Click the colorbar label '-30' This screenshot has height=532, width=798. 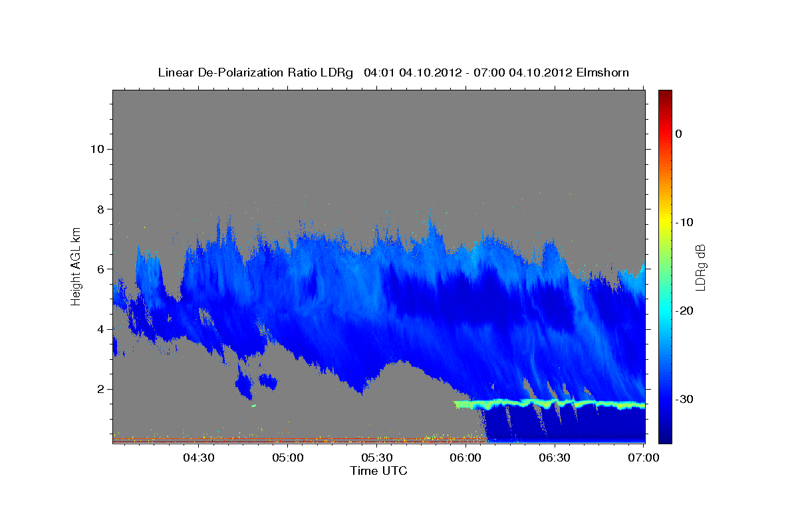[x=685, y=399]
